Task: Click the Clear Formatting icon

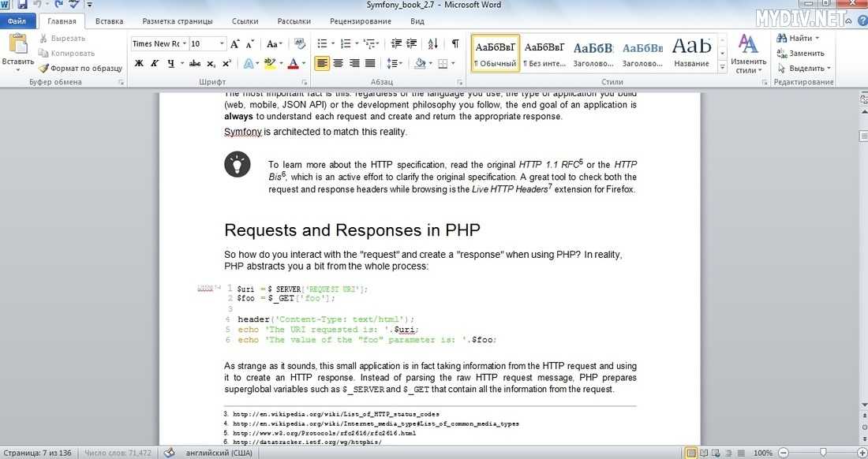Action: pyautogui.click(x=300, y=43)
